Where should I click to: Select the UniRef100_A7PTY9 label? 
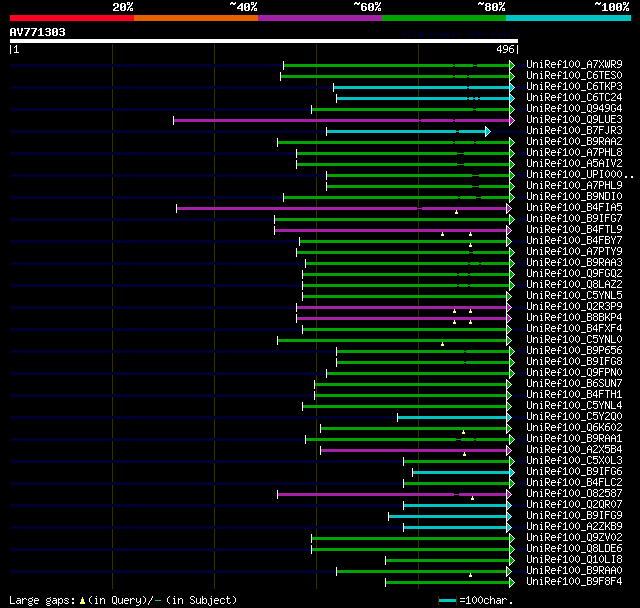tap(574, 251)
